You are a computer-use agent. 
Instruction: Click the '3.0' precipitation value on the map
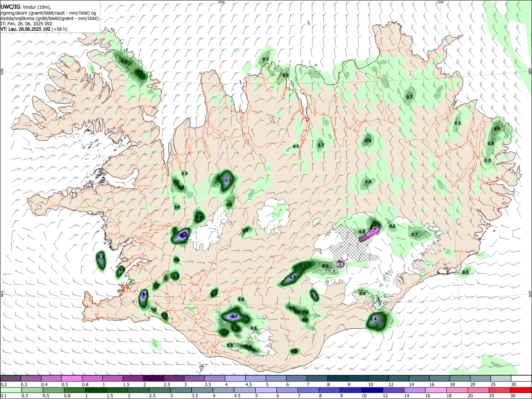tap(199, 218)
